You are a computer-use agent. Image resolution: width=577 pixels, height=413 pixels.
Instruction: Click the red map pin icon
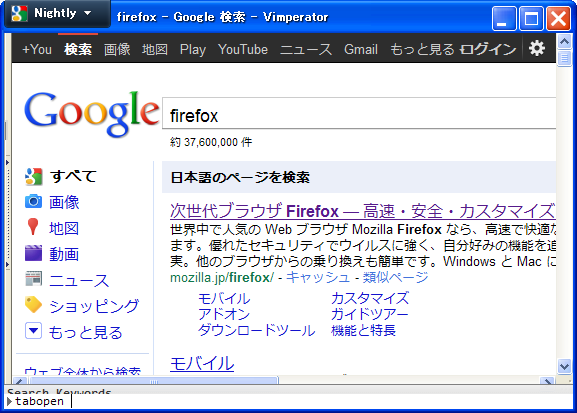pos(33,226)
